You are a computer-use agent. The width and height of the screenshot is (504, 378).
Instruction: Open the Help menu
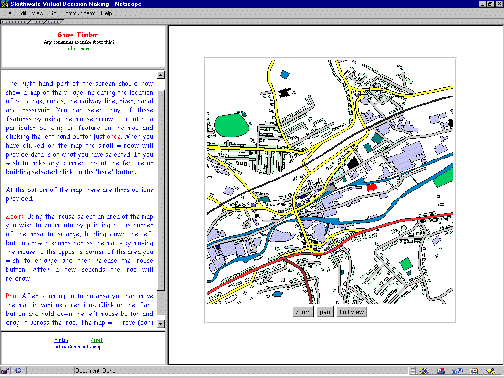pyautogui.click(x=107, y=13)
